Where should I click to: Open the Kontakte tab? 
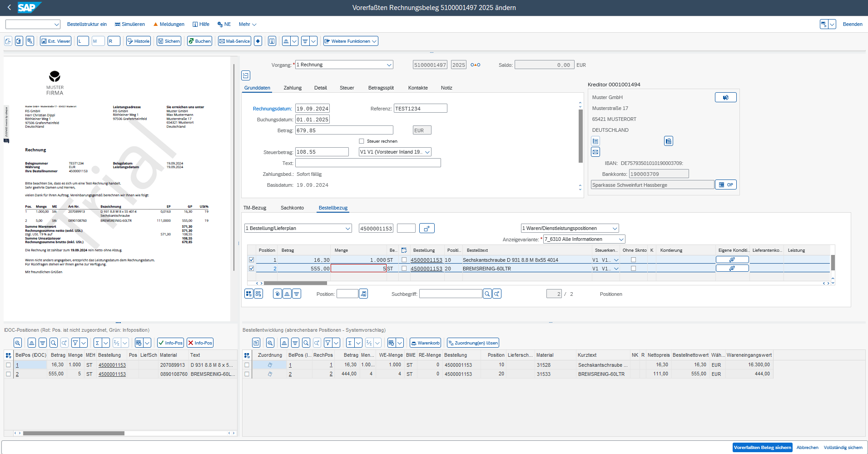tap(418, 88)
